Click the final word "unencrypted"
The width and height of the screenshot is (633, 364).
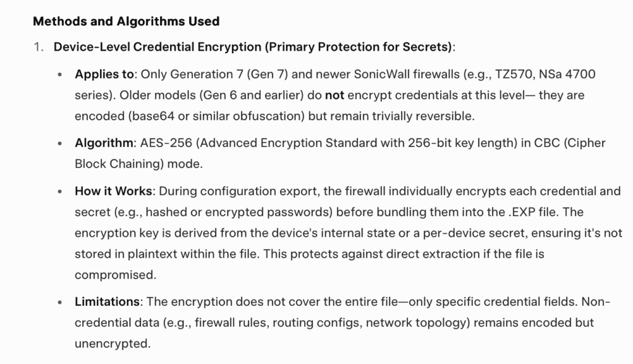pos(113,344)
